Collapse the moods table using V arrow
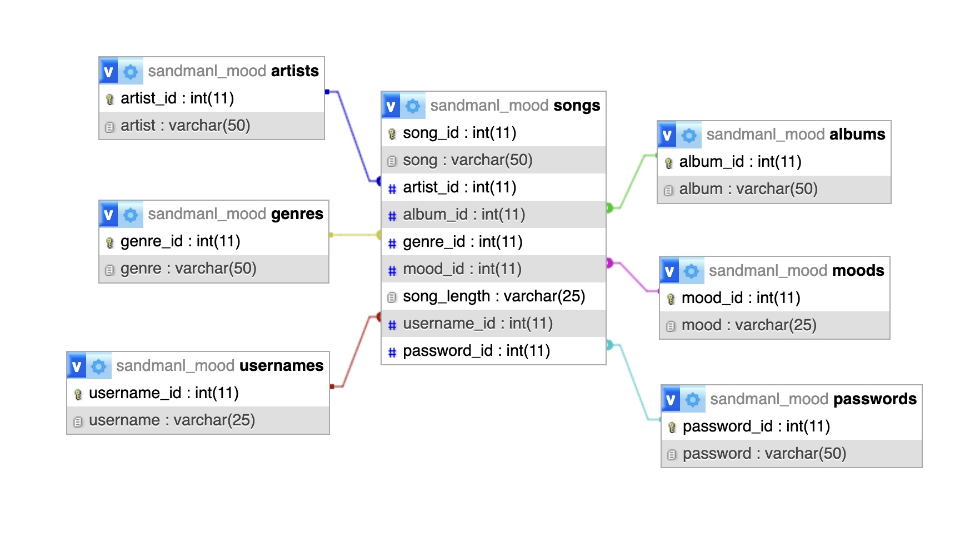Image resolution: width=980 pixels, height=536 pixels. [669, 271]
